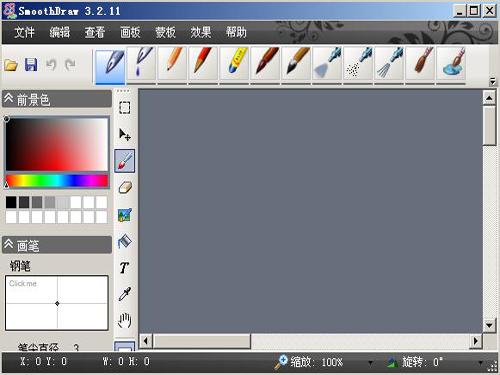Select the paint bucket fill tool

point(125,241)
